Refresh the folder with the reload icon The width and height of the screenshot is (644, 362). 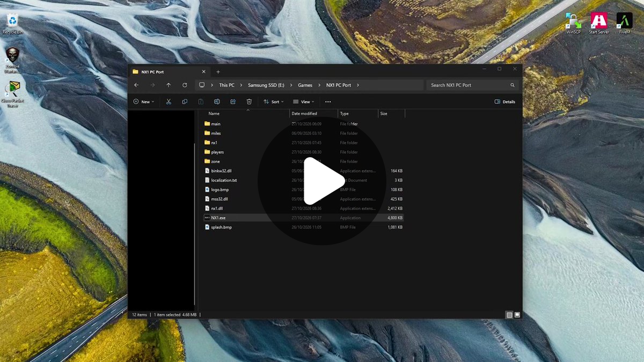click(x=185, y=85)
